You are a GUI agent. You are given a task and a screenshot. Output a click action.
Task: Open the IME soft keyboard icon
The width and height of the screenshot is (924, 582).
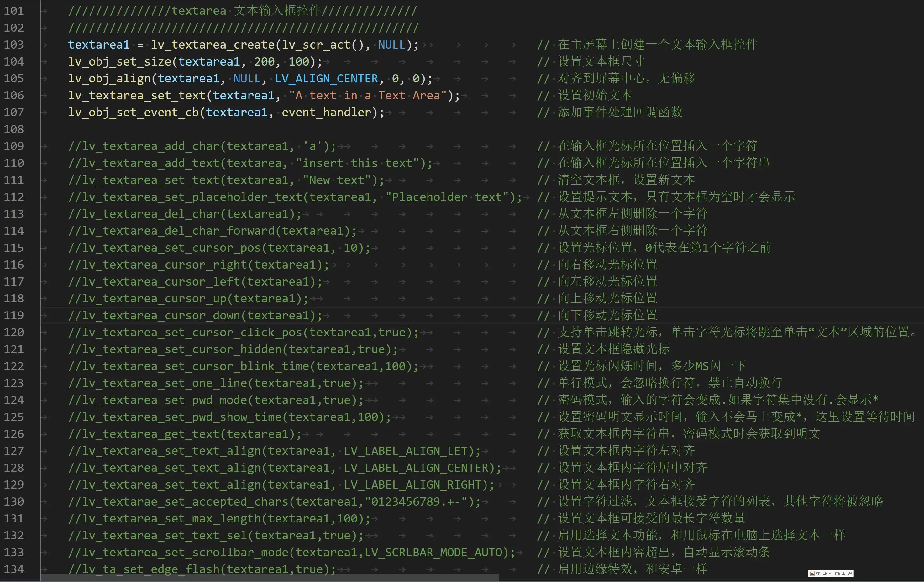pyautogui.click(x=837, y=574)
